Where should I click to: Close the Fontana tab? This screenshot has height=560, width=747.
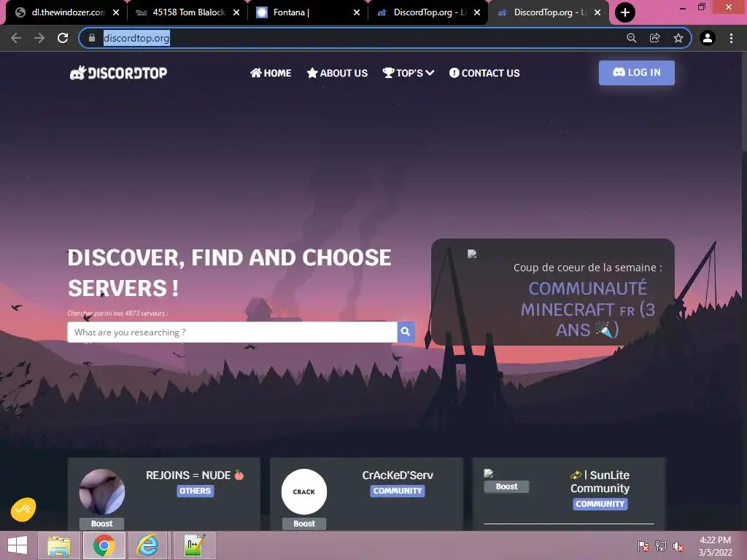coord(357,13)
